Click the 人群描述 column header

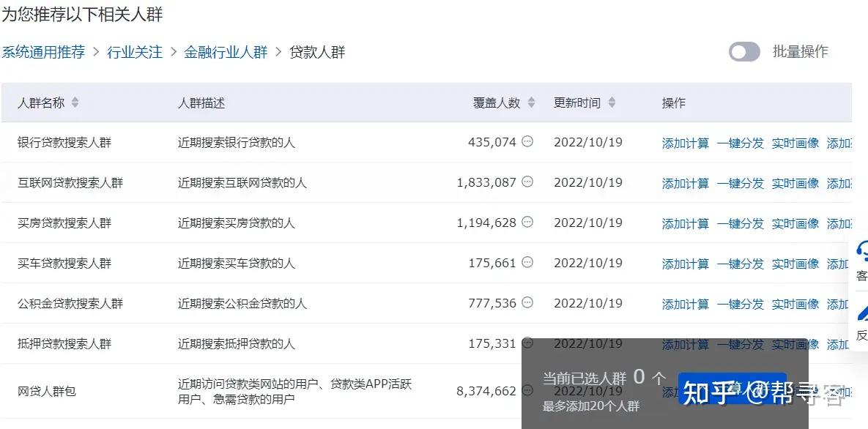click(201, 103)
